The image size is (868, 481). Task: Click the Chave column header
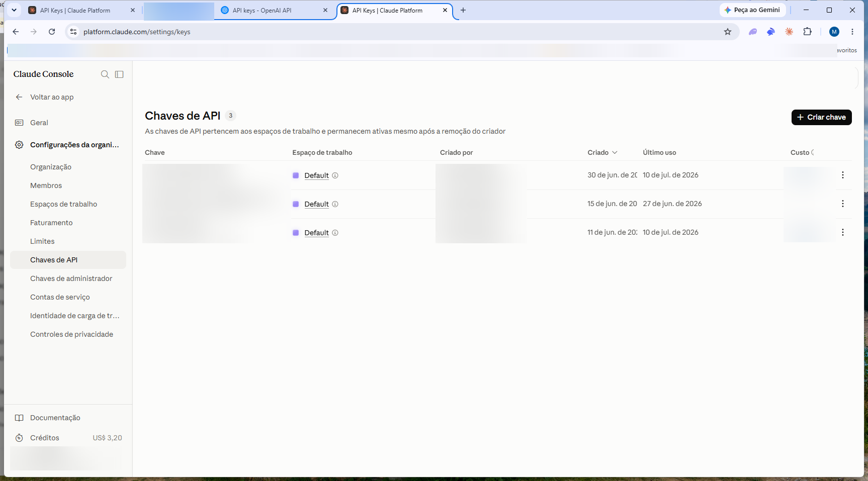tap(154, 152)
